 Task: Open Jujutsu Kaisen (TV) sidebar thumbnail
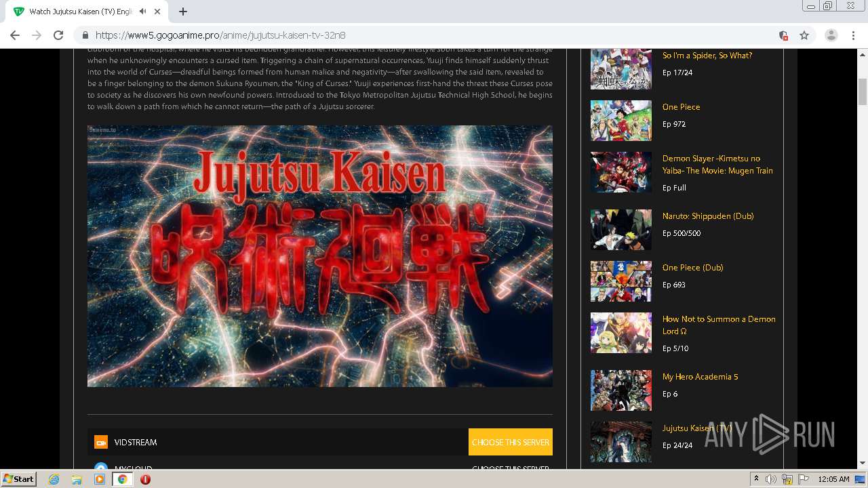click(x=620, y=442)
